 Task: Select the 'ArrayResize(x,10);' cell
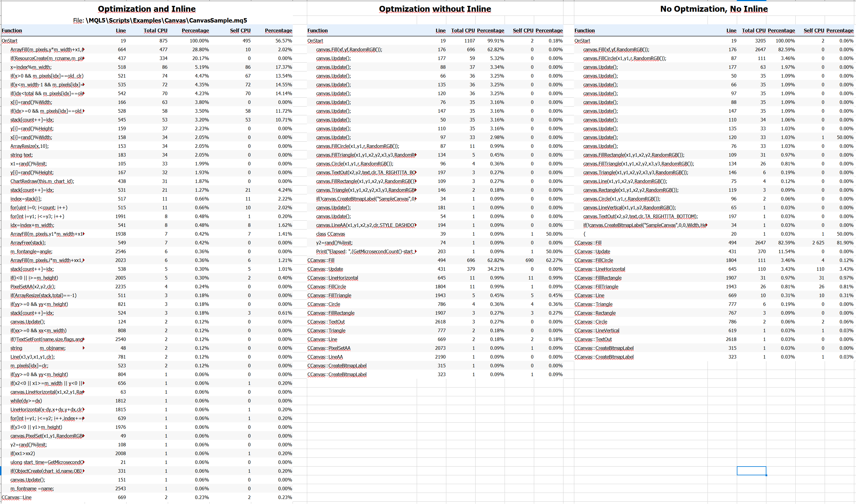(30, 146)
